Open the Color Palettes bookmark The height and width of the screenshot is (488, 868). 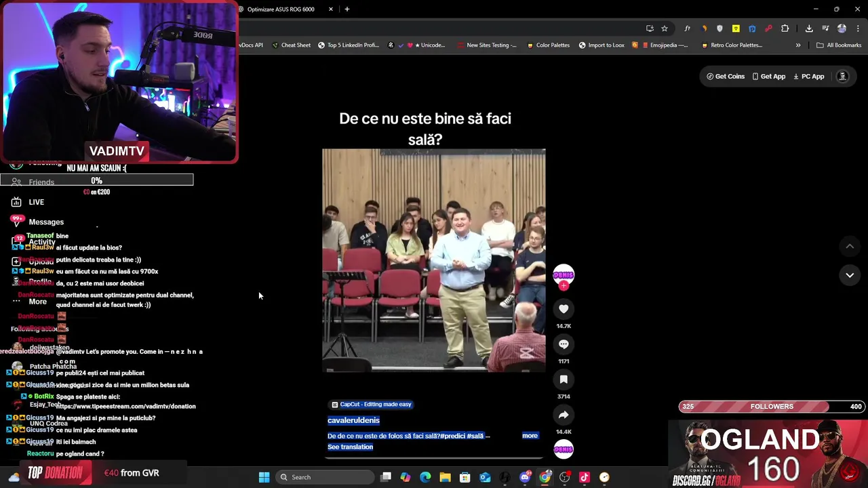[548, 45]
